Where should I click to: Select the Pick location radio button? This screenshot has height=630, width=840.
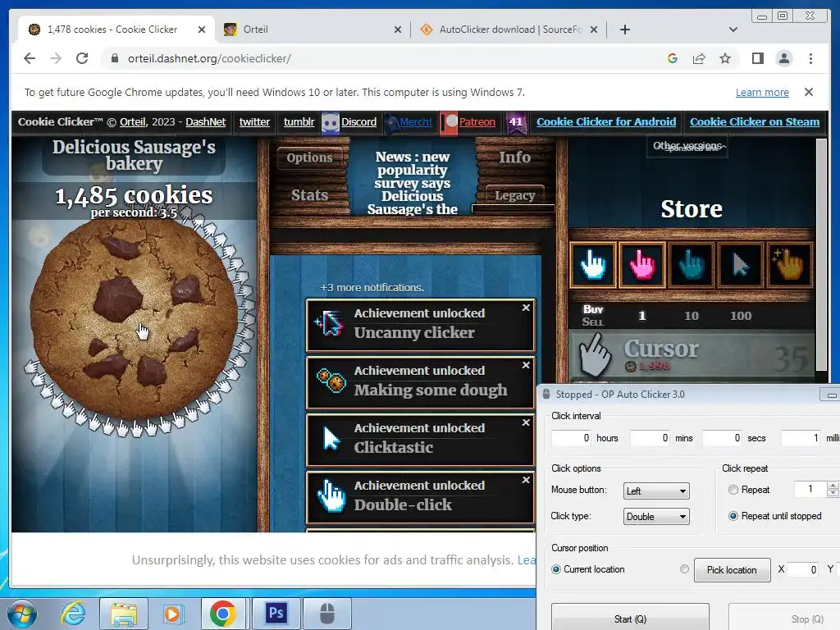684,569
